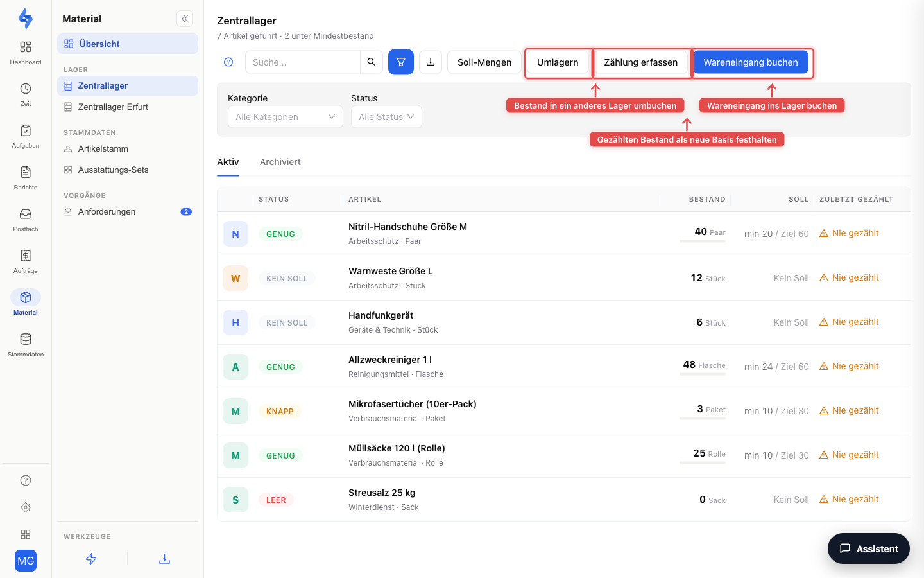Sort by the ARTIKEL column header
The image size is (924, 578).
point(365,199)
